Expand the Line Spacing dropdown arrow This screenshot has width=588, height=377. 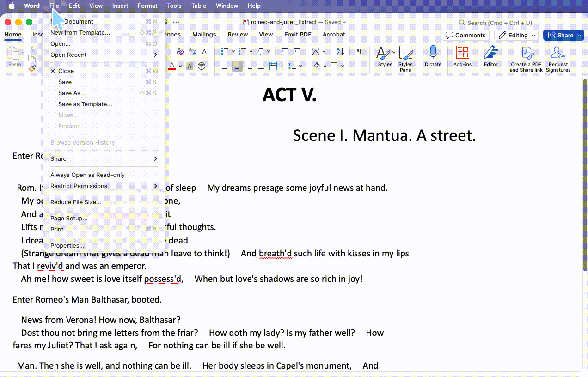pos(300,67)
